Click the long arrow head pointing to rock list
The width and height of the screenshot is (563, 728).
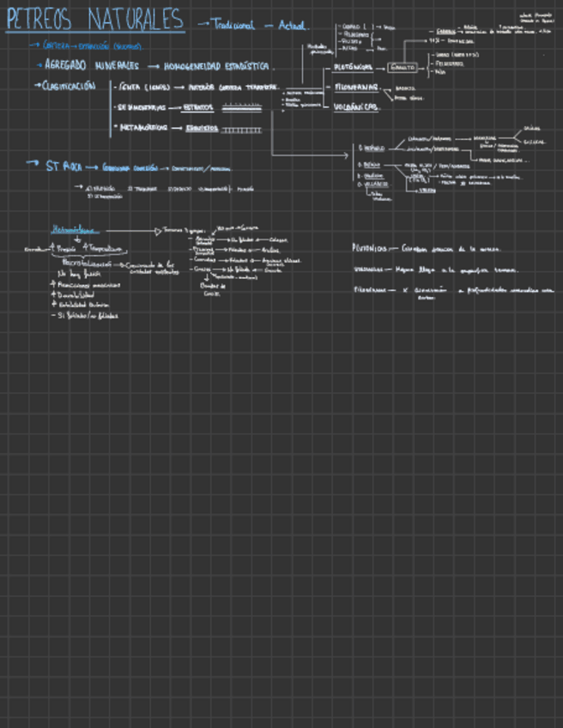[x=345, y=155]
